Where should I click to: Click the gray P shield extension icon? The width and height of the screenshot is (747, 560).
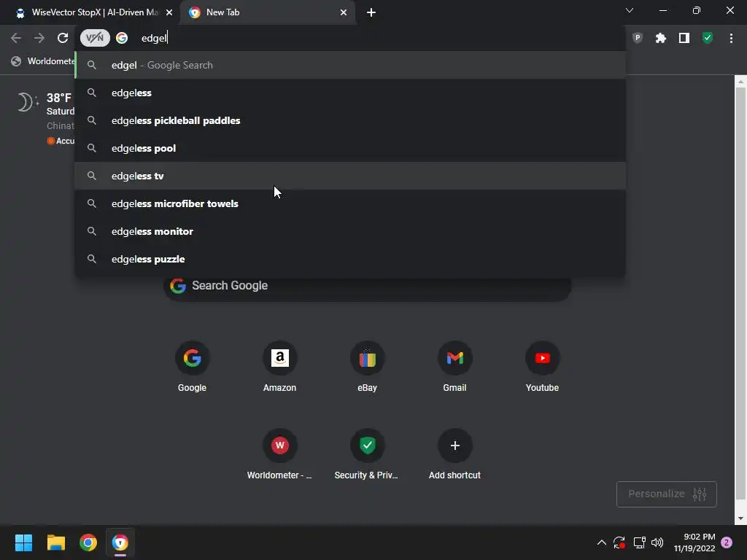[x=638, y=38]
